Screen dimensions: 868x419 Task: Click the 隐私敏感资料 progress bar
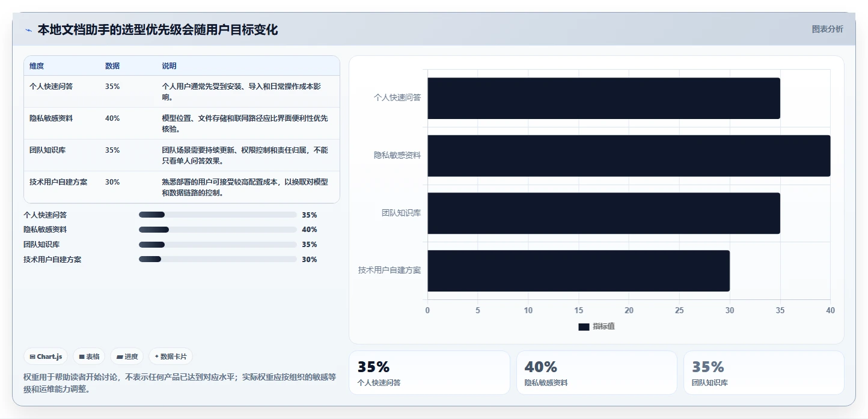pos(218,230)
